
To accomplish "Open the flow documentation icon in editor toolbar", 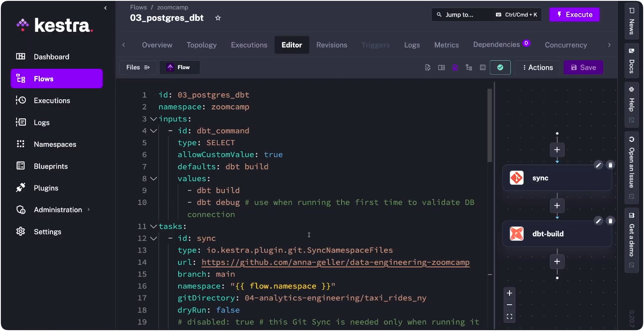I will pyautogui.click(x=428, y=67).
